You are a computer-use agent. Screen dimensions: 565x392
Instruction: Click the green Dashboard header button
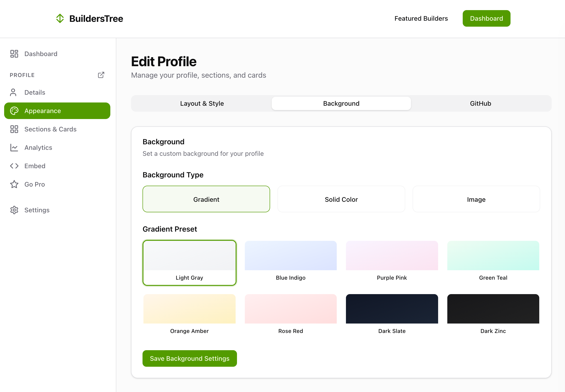tap(486, 18)
